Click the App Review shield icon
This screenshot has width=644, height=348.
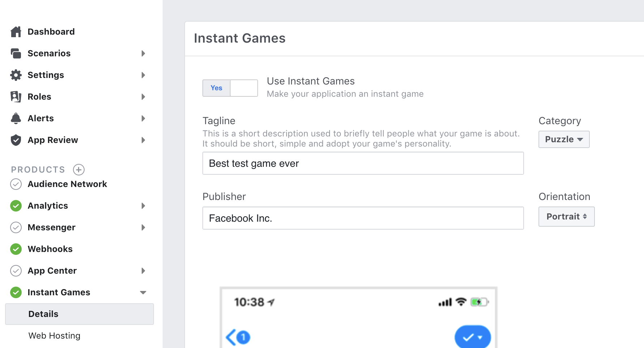point(16,140)
